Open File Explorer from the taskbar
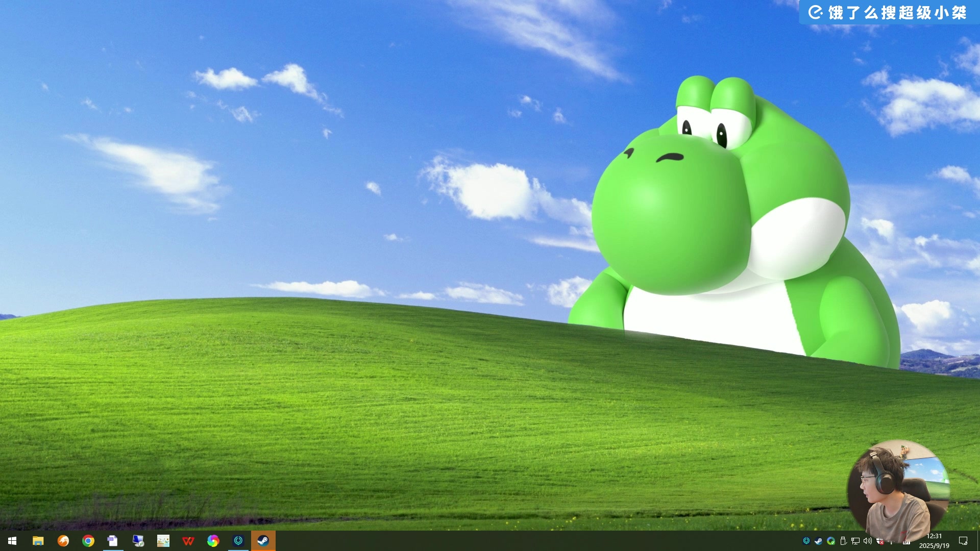This screenshot has width=980, height=551. (x=38, y=541)
